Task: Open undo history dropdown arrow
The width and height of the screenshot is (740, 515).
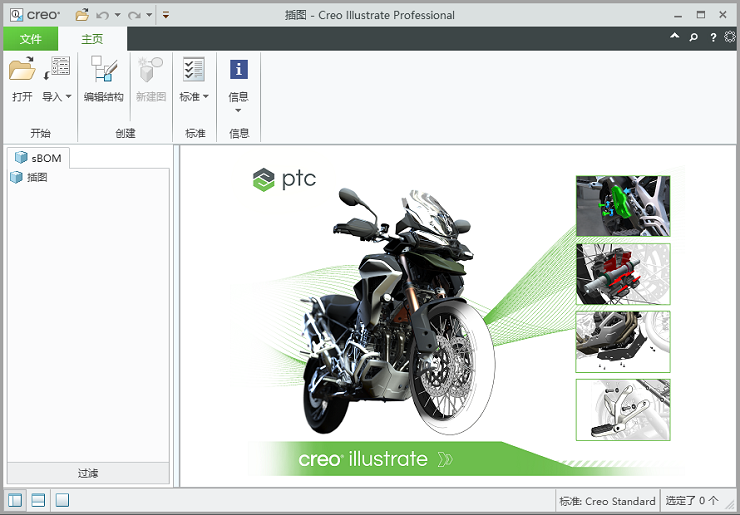Action: point(118,15)
